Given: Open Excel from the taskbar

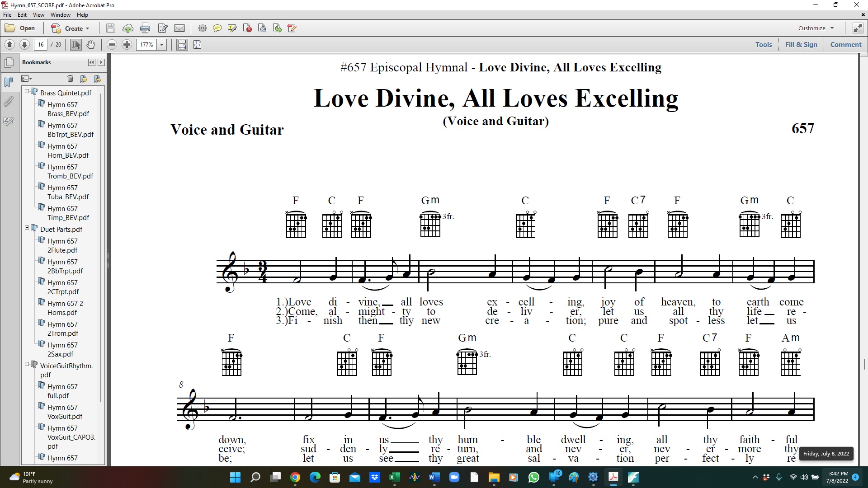Looking at the screenshot, I should point(395,477).
